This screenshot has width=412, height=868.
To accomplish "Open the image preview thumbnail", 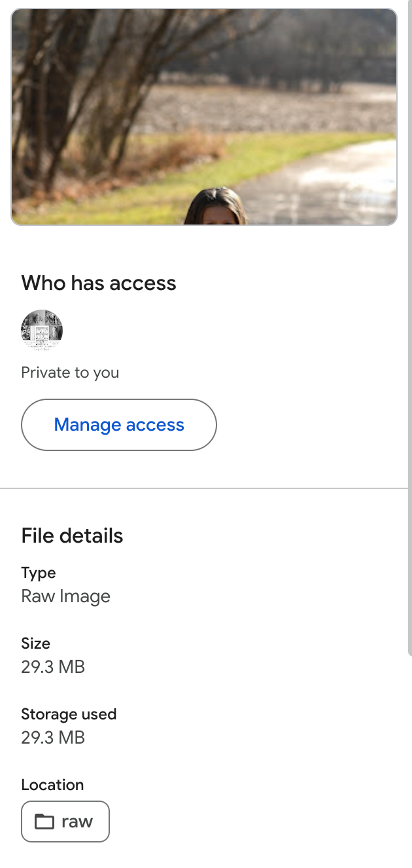I will (x=204, y=117).
